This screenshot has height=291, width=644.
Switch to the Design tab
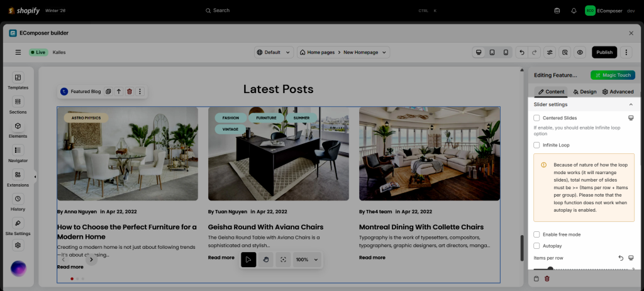click(584, 92)
